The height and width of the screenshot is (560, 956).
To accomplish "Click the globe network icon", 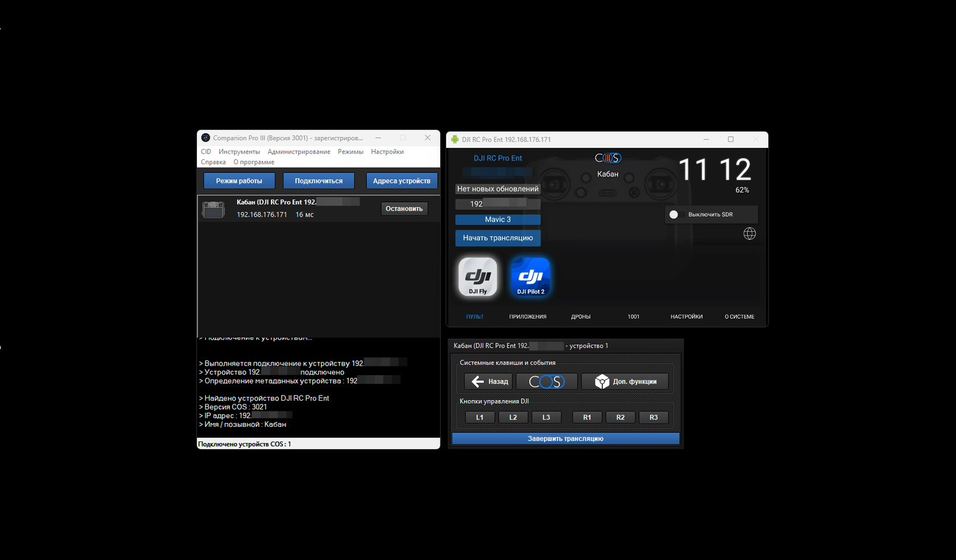I will click(x=750, y=234).
